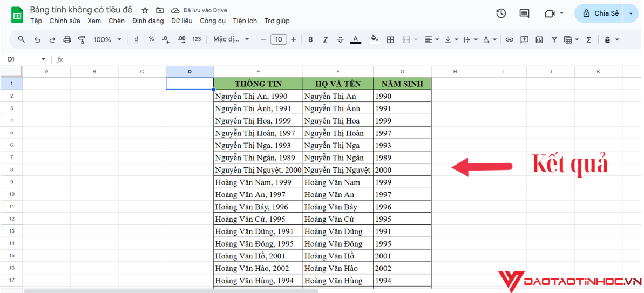Viewport: 644px width, 293px height.
Task: Activate the paint format tool
Action: (82, 40)
